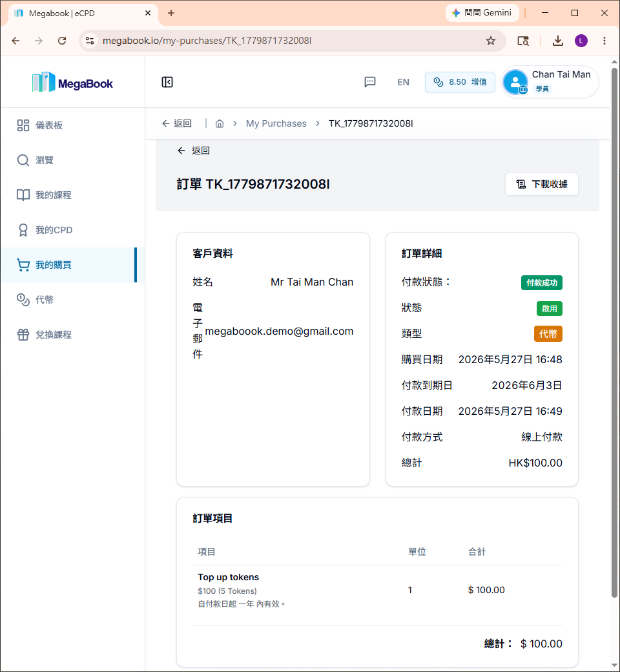This screenshot has height=672, width=620.
Task: Click the 啟用 status badge
Action: click(550, 309)
